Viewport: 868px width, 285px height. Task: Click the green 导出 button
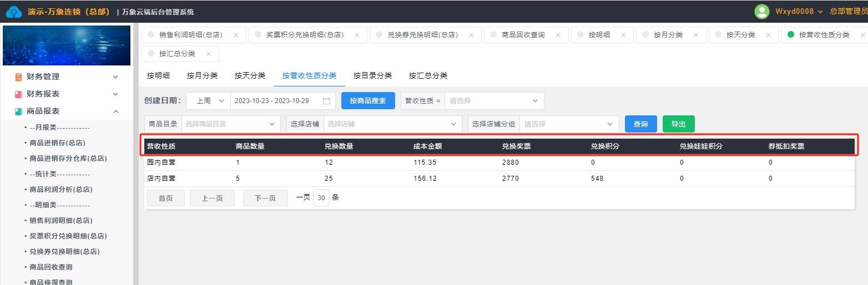tap(678, 124)
